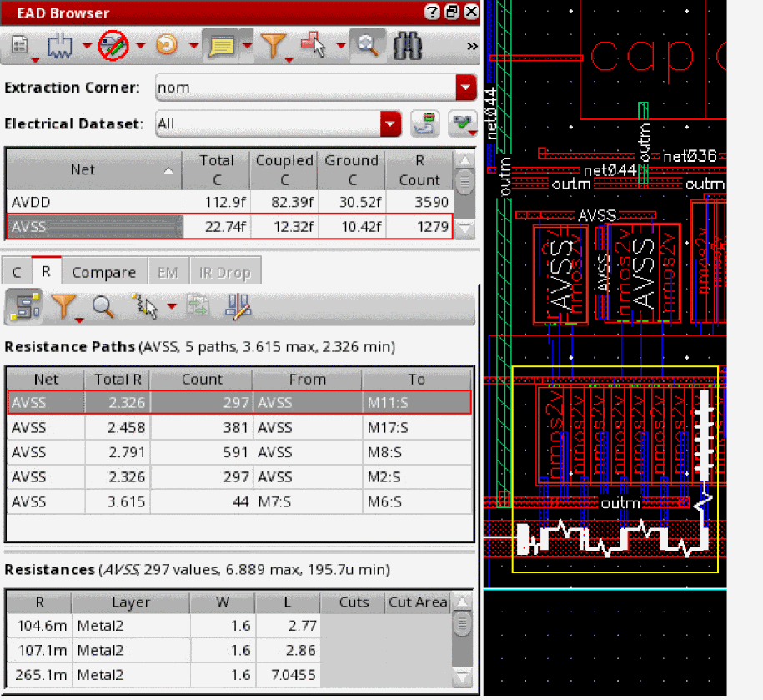
Task: Switch to the Compare tab
Action: (103, 272)
